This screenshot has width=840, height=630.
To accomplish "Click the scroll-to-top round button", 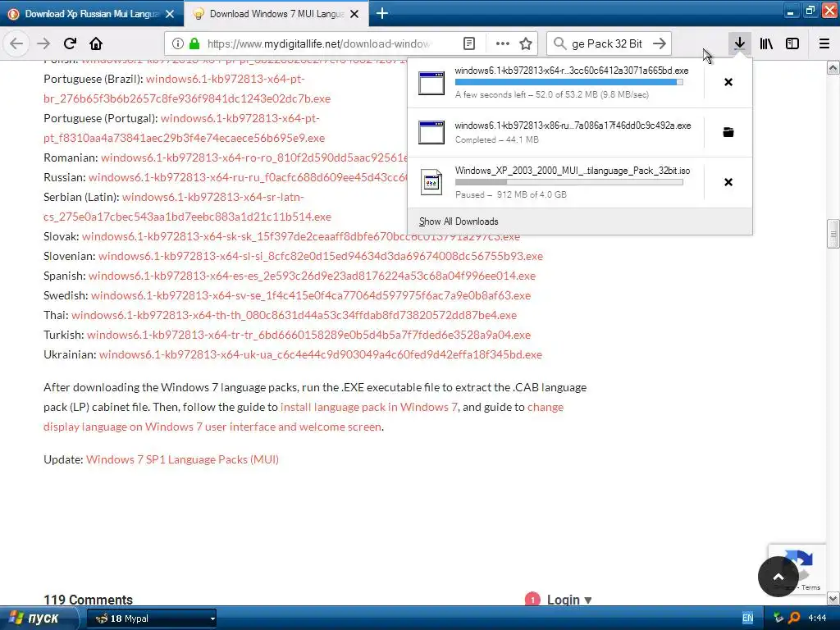I will 778,577.
